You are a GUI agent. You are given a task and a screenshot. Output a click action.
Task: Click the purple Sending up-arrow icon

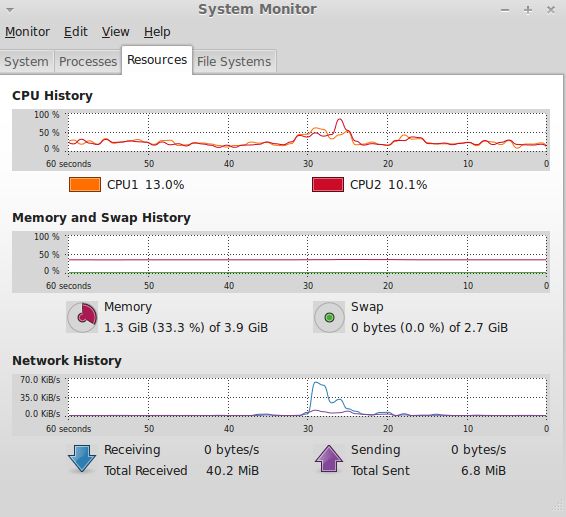[x=328, y=459]
